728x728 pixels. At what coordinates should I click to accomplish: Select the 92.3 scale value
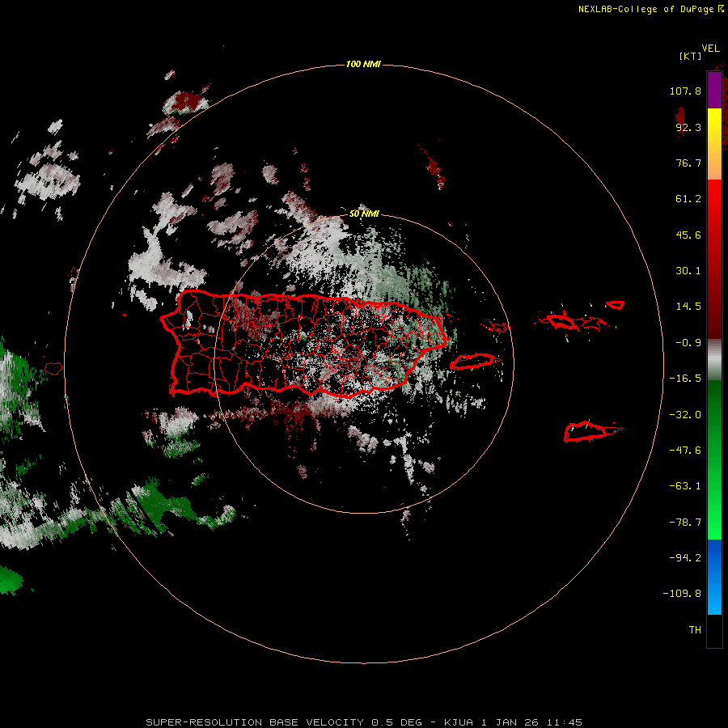[688, 127]
